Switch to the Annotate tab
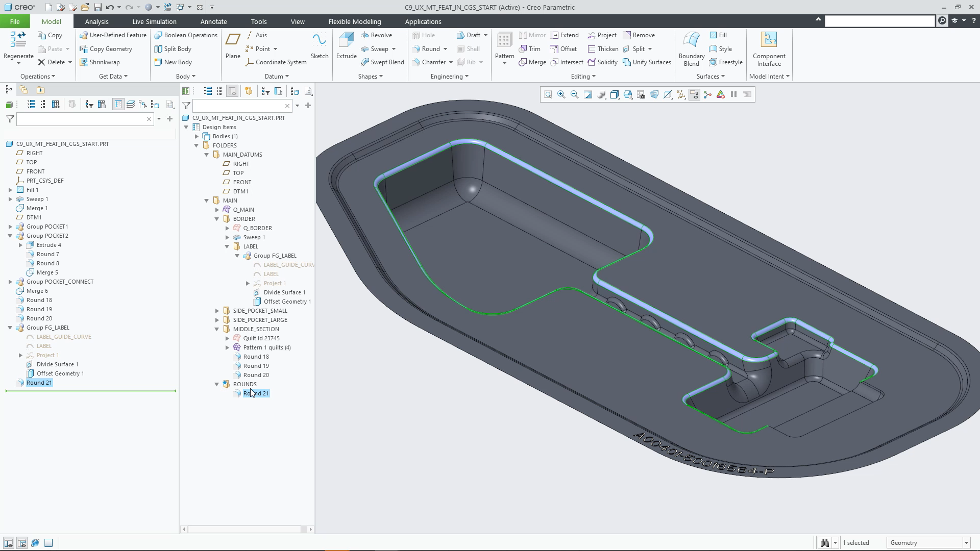 (x=213, y=21)
